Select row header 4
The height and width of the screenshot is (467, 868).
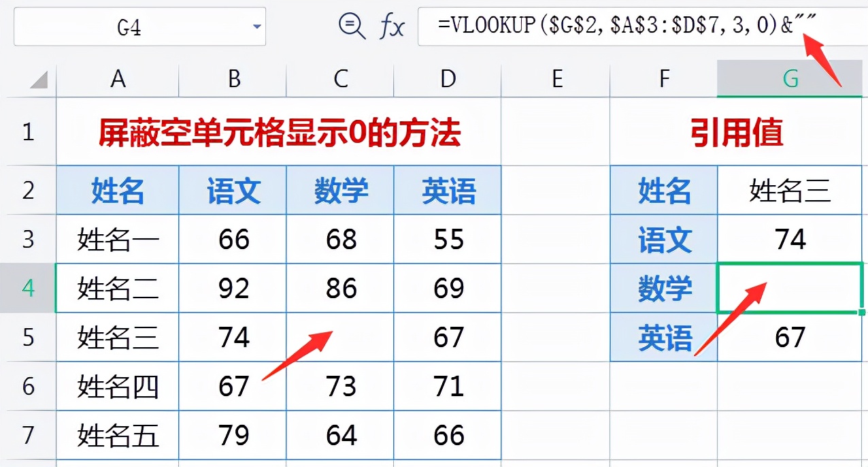[x=28, y=288]
